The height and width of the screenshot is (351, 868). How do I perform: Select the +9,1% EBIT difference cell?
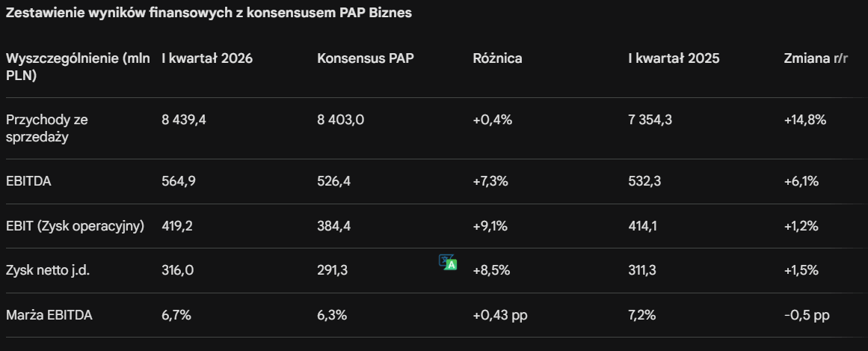(x=490, y=226)
